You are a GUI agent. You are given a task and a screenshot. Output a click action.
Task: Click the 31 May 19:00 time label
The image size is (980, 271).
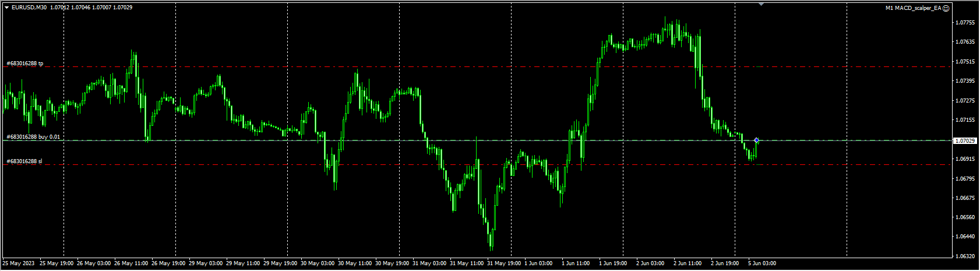click(x=504, y=263)
